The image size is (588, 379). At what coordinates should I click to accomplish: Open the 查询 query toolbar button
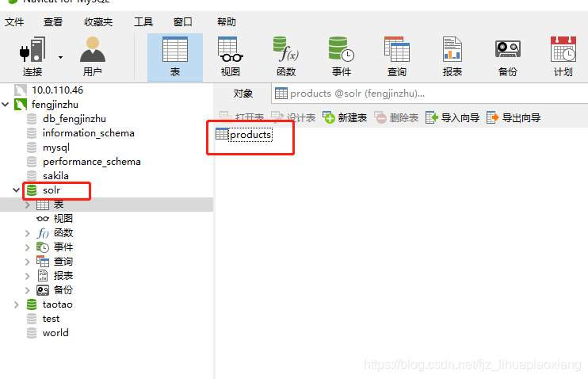[397, 56]
